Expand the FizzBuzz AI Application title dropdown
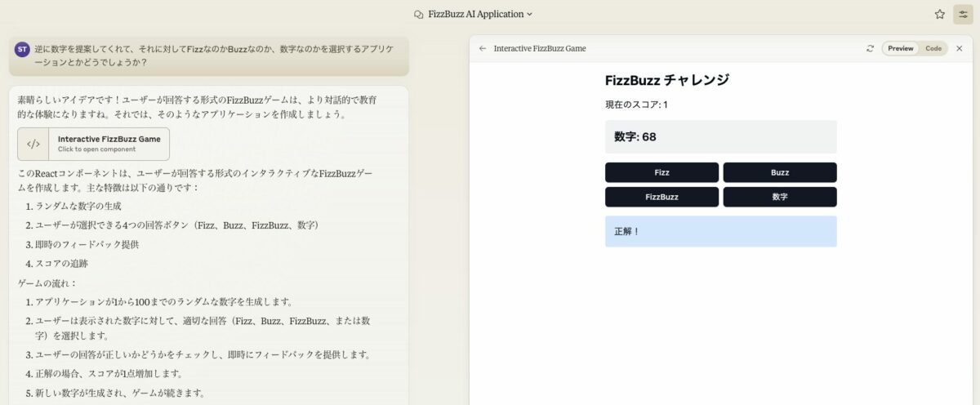Screen dimensions: 980x405 pyautogui.click(x=474, y=14)
